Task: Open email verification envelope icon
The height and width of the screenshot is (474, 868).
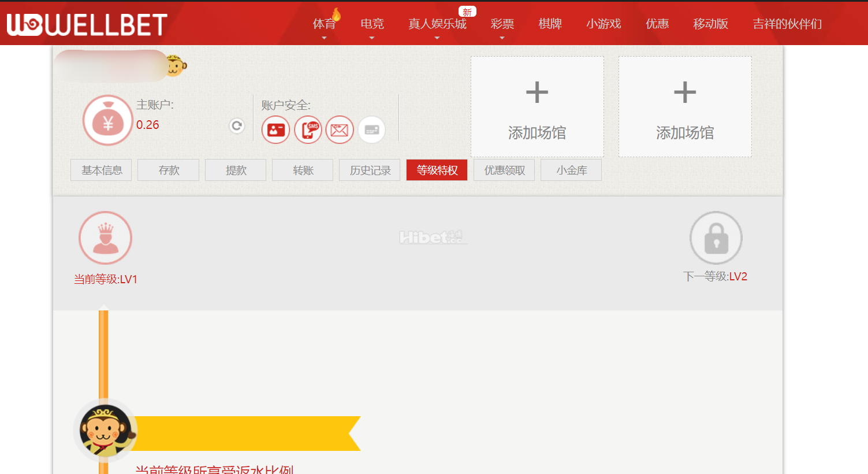Action: [340, 129]
